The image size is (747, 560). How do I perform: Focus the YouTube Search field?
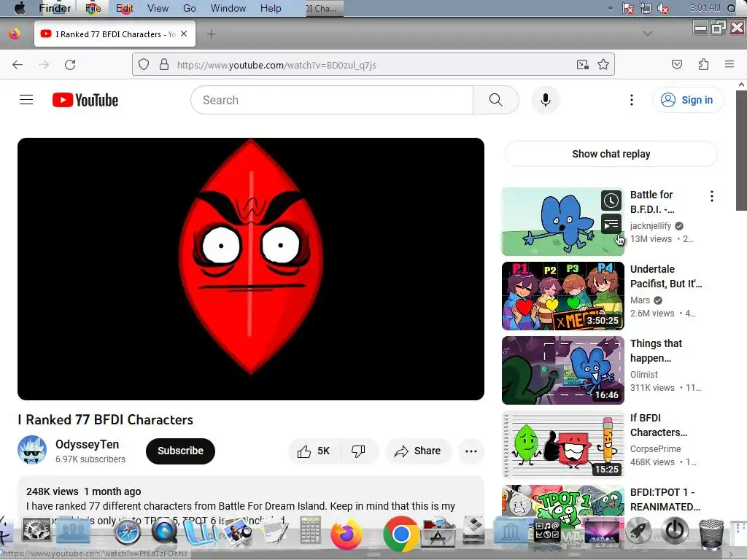(x=332, y=100)
